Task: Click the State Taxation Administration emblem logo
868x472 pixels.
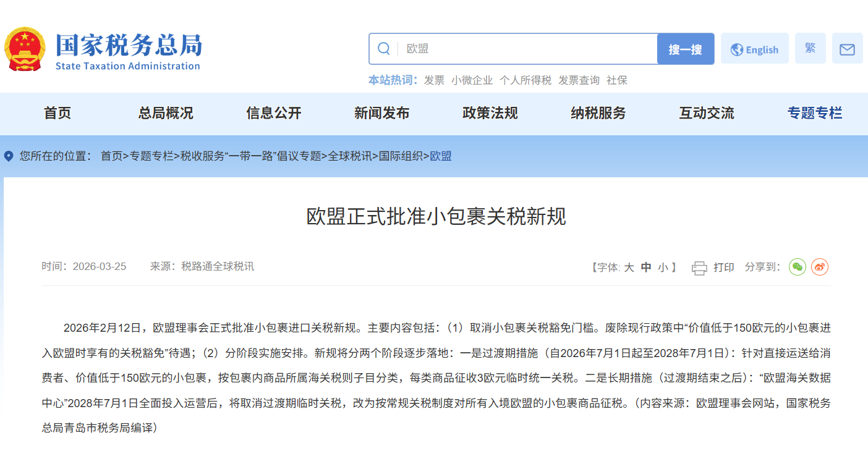Action: pos(25,49)
